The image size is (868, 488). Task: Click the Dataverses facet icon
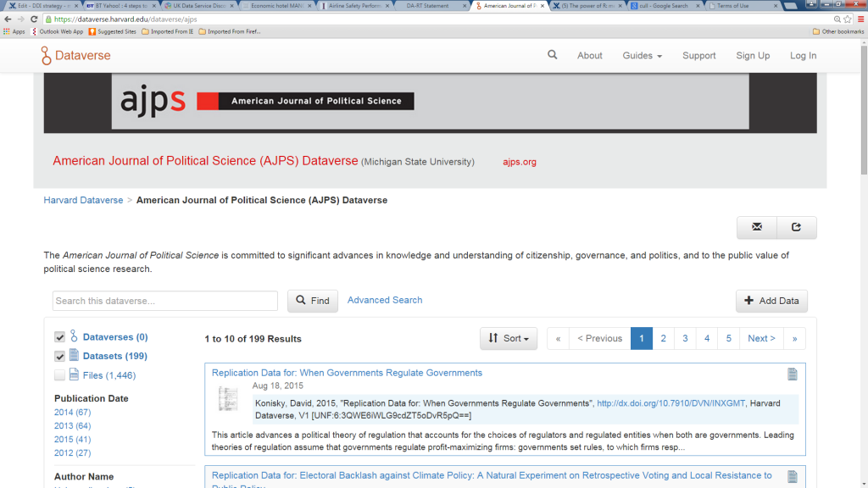74,335
